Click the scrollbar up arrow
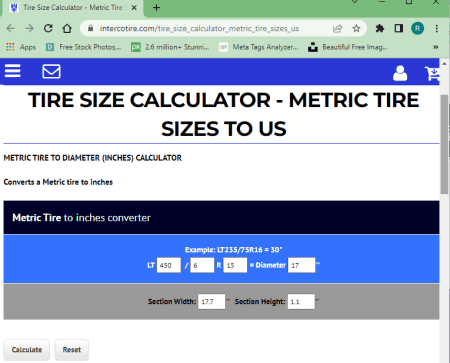Viewport: 450px width, 363px height. (x=444, y=63)
